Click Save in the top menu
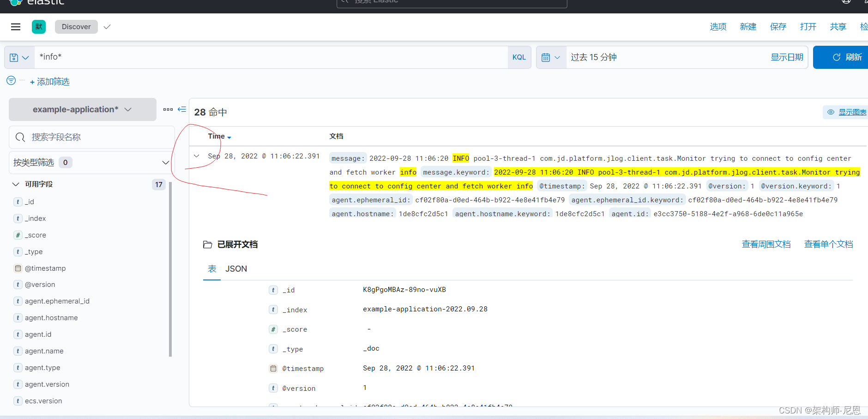This screenshot has width=868, height=419. click(778, 27)
